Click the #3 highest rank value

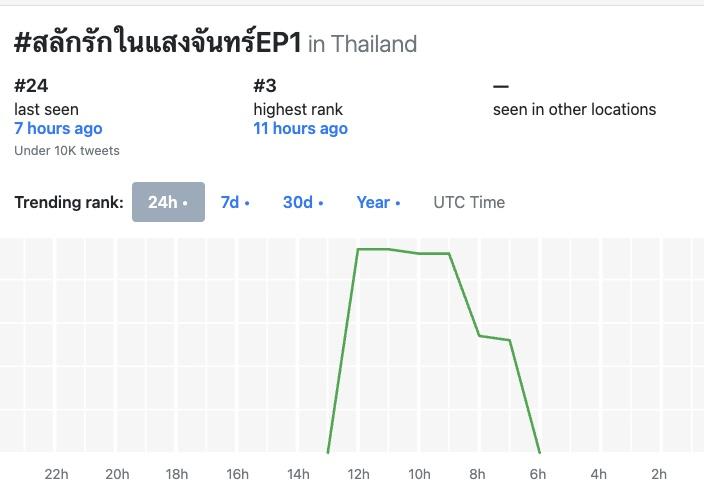tap(265, 86)
